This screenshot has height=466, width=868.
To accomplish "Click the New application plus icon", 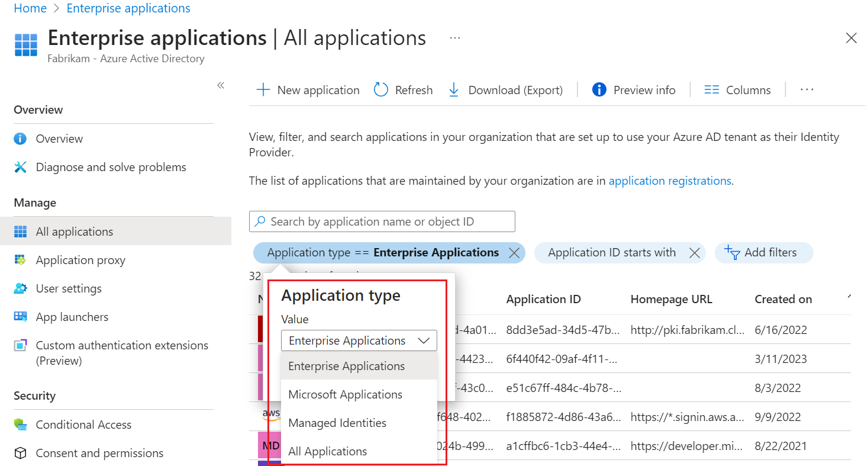I will [262, 90].
